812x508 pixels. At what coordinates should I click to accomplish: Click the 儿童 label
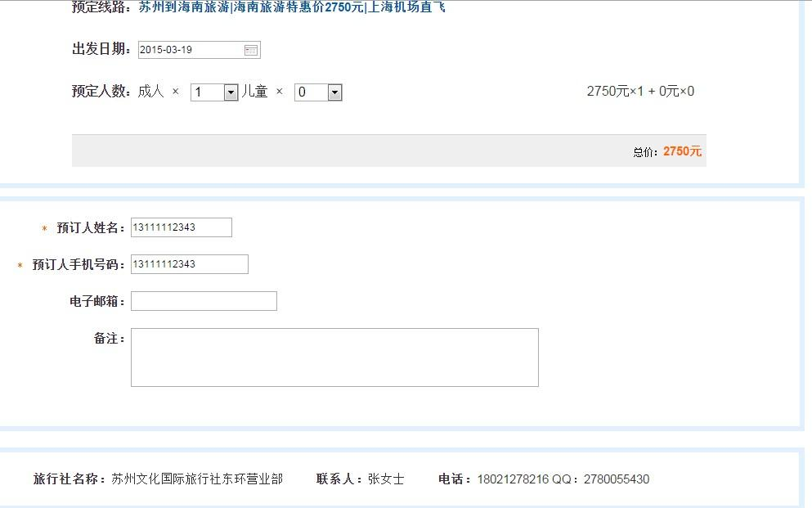click(255, 91)
